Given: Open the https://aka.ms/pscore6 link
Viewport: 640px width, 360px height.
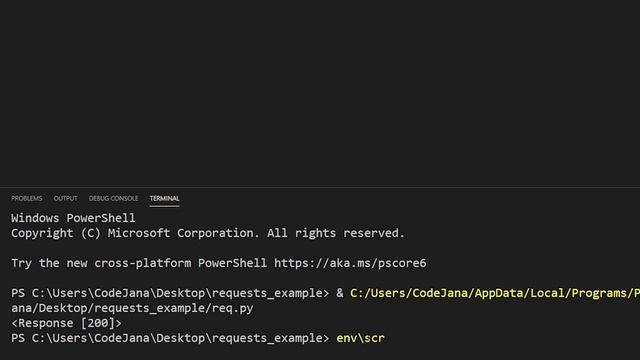Looking at the screenshot, I should 350,263.
